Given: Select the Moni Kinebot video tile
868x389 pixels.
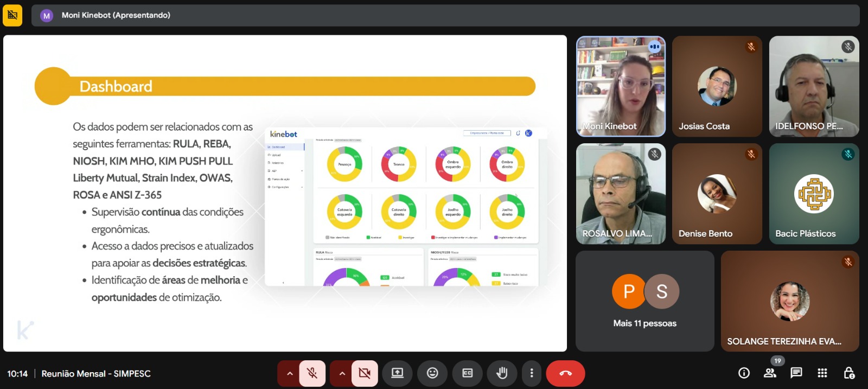Looking at the screenshot, I should [621, 86].
